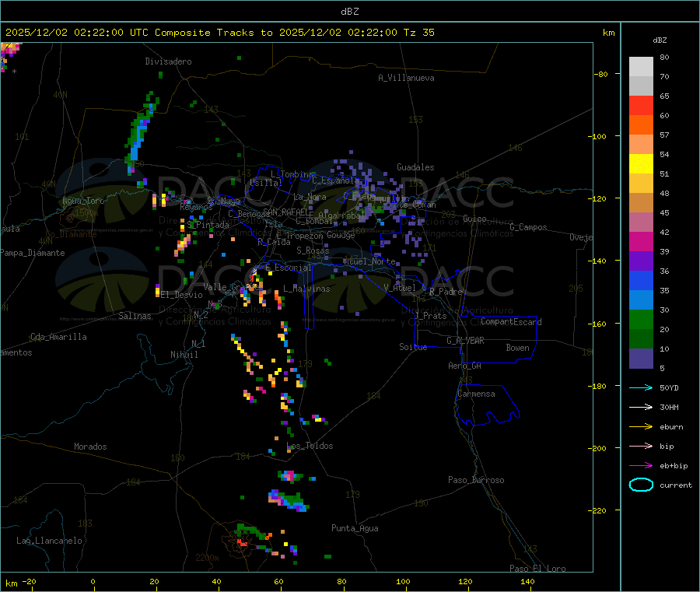The image size is (700, 592).
Task: Click the composite tracks timestamp header text
Action: tap(219, 33)
